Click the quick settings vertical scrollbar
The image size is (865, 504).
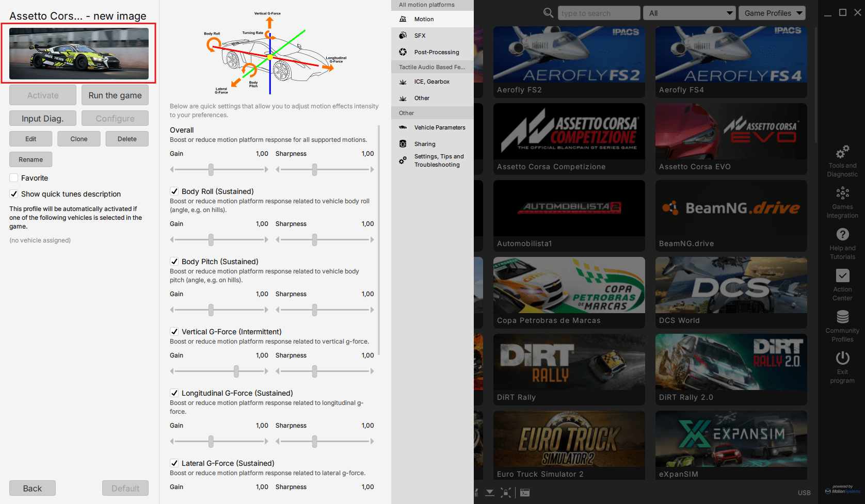(379, 240)
